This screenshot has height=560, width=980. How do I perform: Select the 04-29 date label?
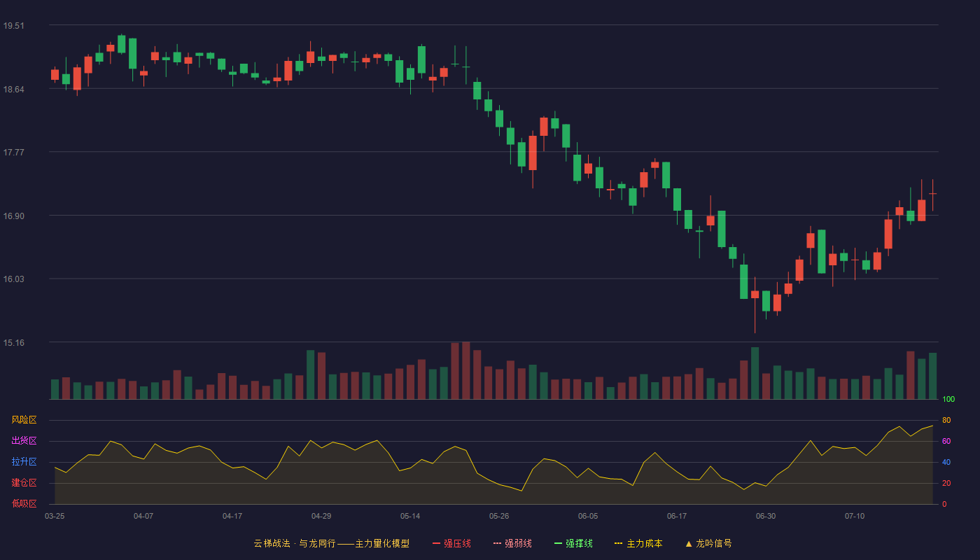[321, 516]
